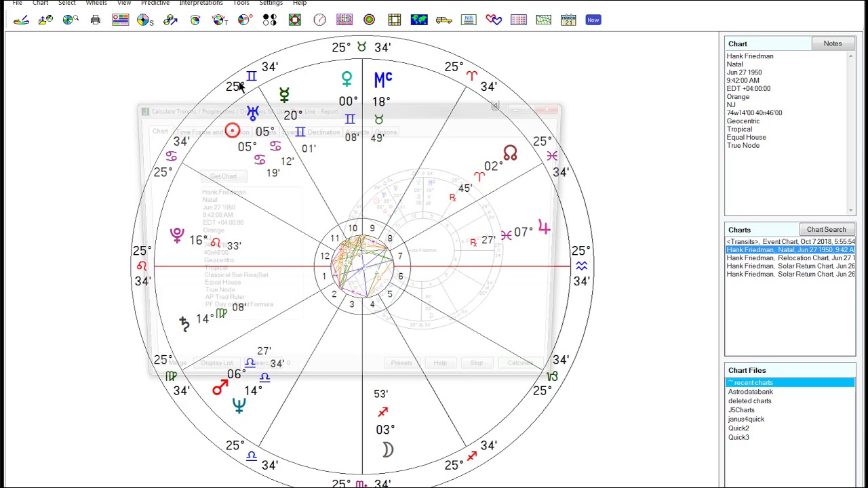
Task: Select the deleted charts file
Action: [749, 401]
